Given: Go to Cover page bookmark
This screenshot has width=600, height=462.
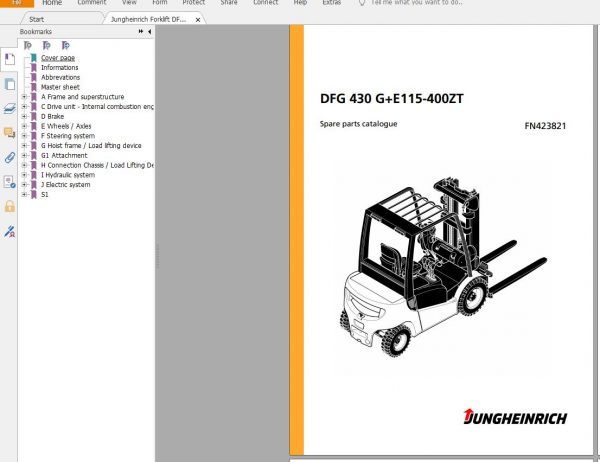Looking at the screenshot, I should point(58,58).
